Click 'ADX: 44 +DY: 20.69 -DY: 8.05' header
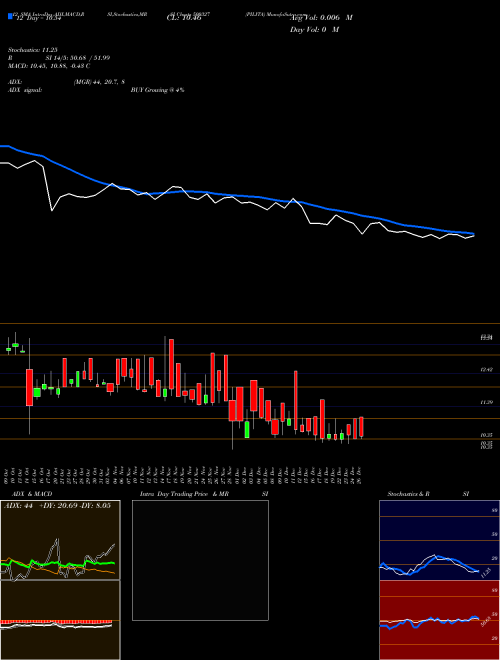This screenshot has width=500, height=660. [58, 505]
